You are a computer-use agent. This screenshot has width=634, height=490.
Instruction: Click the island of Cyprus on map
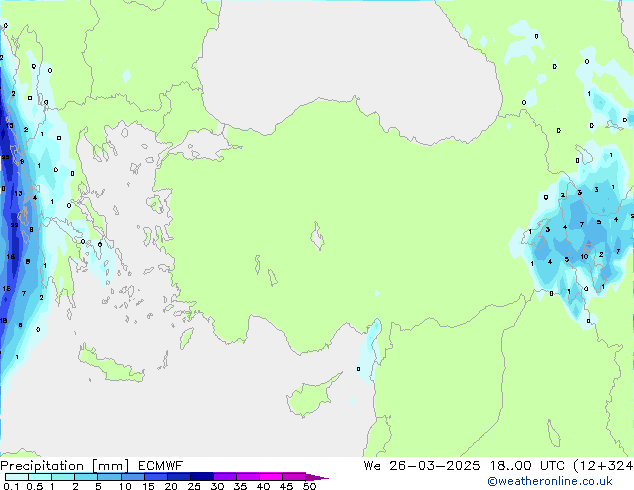[x=309, y=396]
